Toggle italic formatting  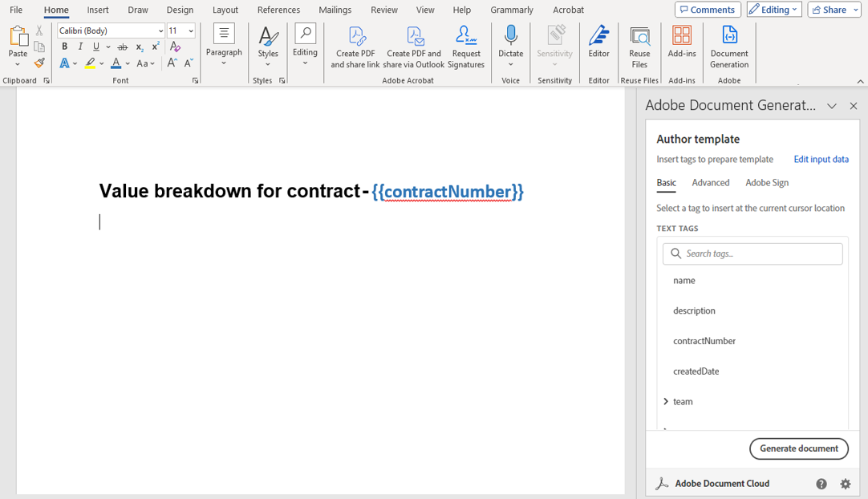[x=80, y=47]
